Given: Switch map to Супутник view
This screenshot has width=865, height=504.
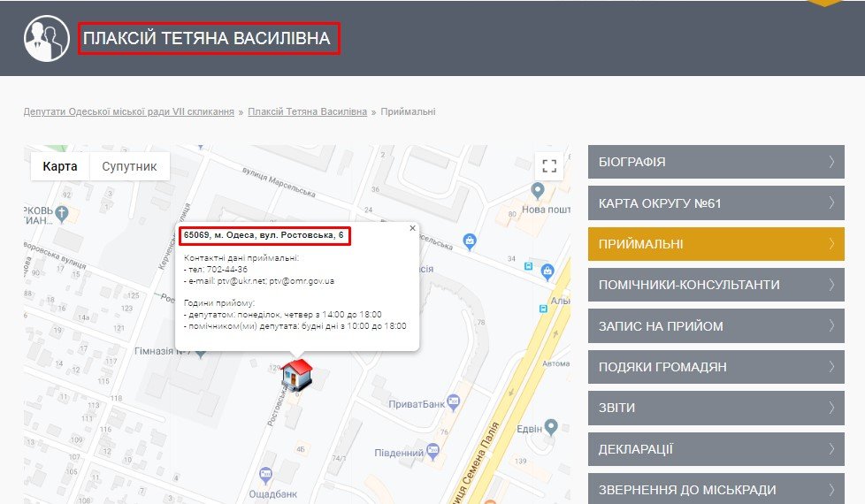Looking at the screenshot, I should pos(129,166).
